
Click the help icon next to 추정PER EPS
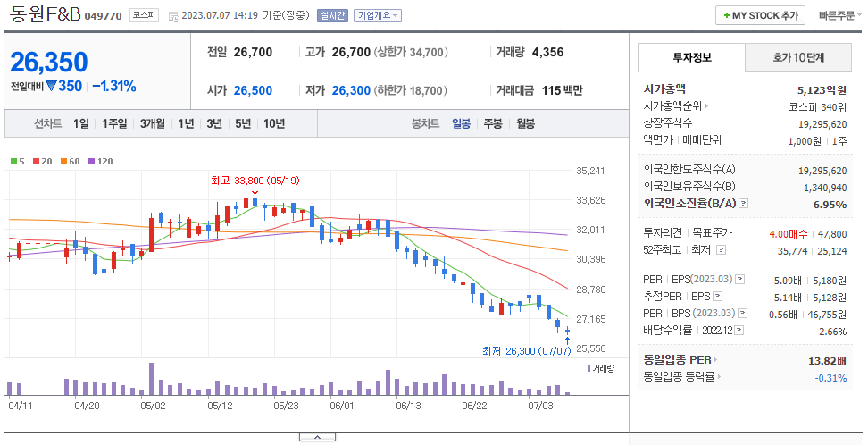pos(717,297)
